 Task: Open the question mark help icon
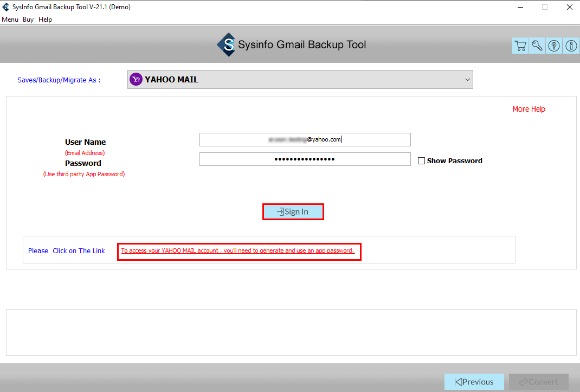coord(554,46)
